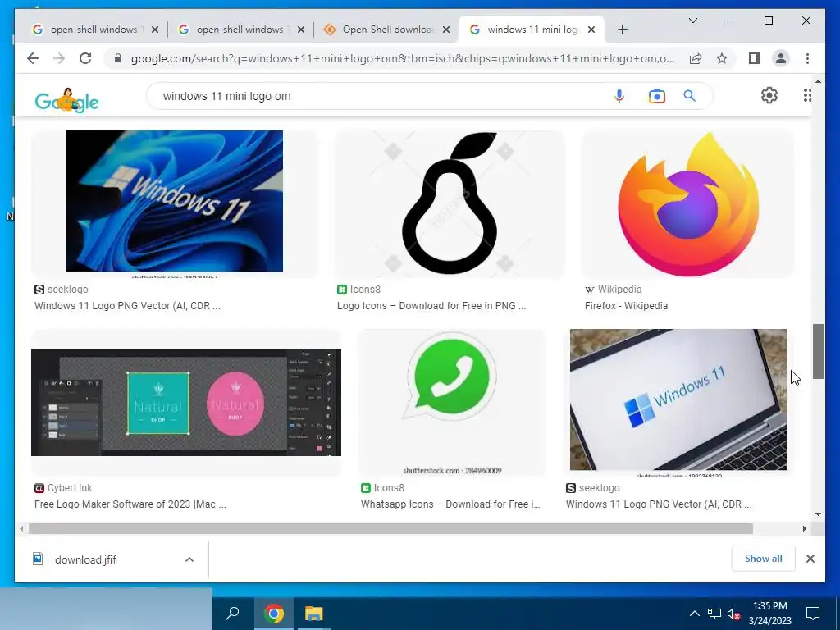This screenshot has width=840, height=630.
Task: Search by image with the camera icon
Action: click(x=657, y=96)
